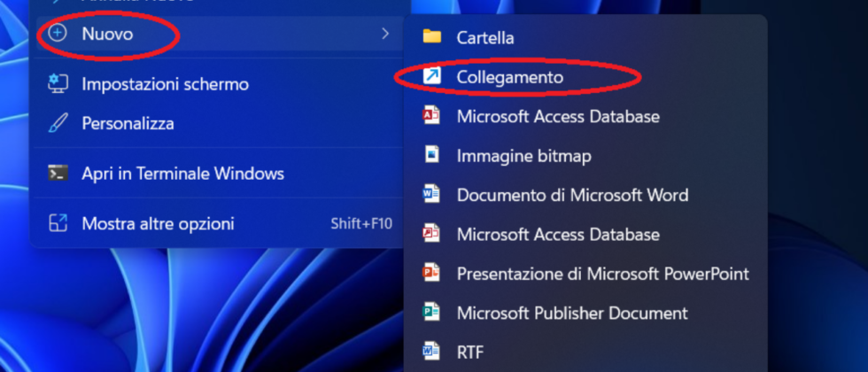
Task: Click the RTF file icon
Action: [x=431, y=352]
